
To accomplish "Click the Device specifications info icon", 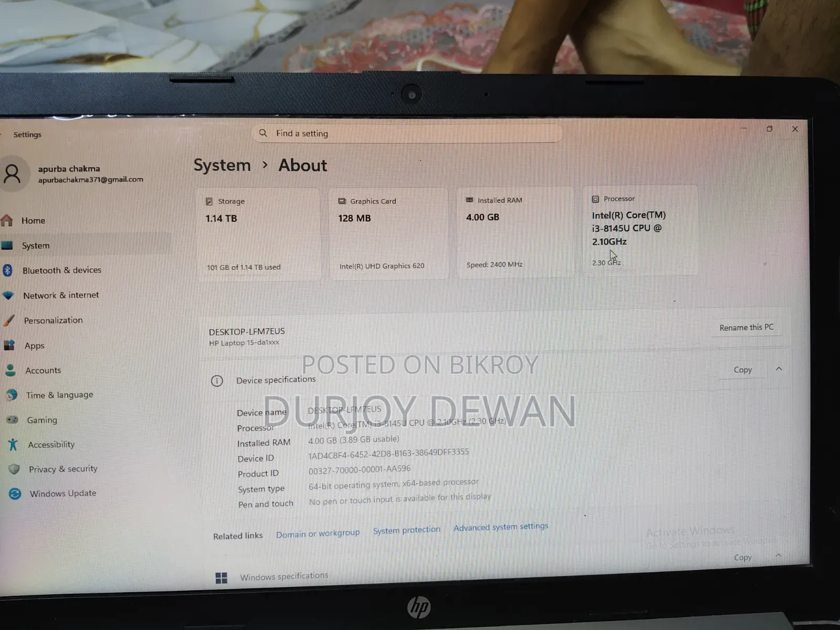I will click(217, 381).
